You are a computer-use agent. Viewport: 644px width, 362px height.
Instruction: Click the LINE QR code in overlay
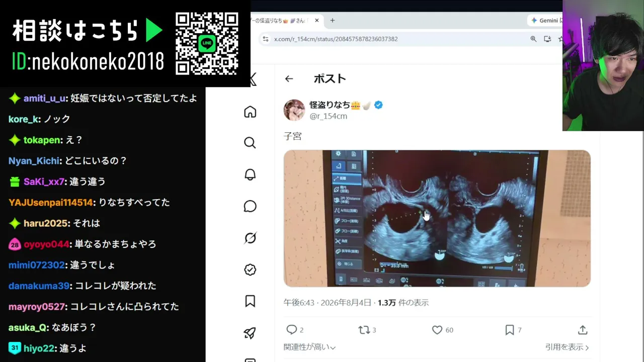pos(207,43)
